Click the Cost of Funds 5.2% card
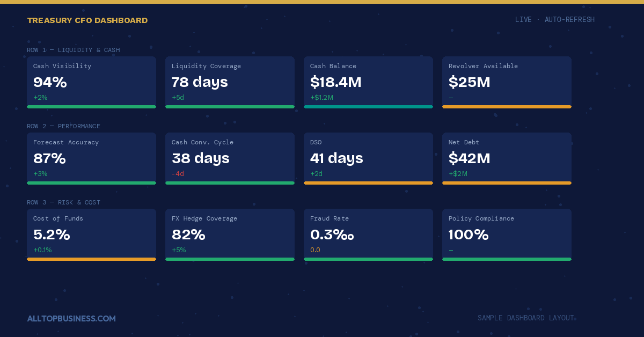The image size is (644, 337). point(91,235)
